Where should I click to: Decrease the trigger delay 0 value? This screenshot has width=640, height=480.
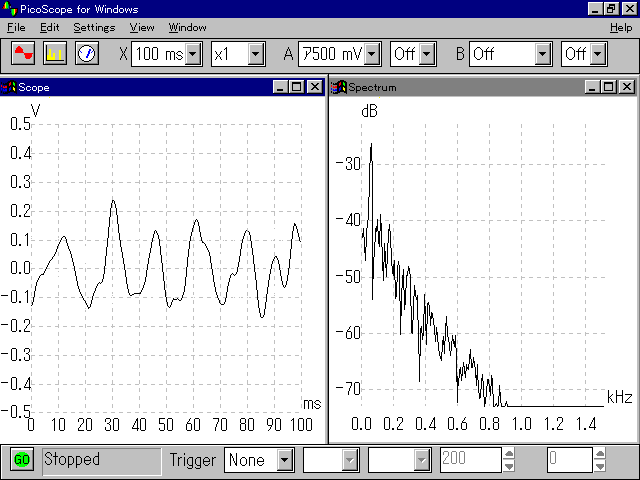600,466
